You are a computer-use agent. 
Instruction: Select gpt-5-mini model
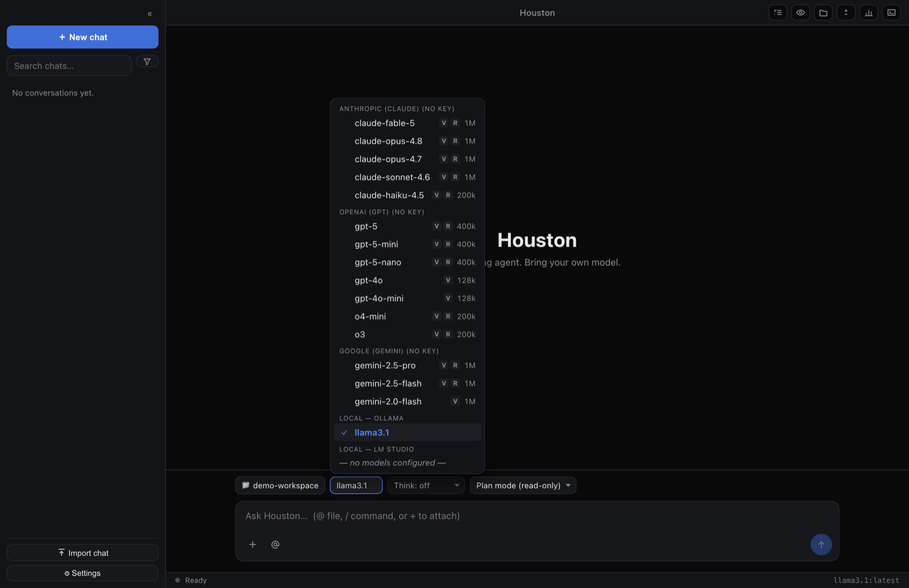407,244
